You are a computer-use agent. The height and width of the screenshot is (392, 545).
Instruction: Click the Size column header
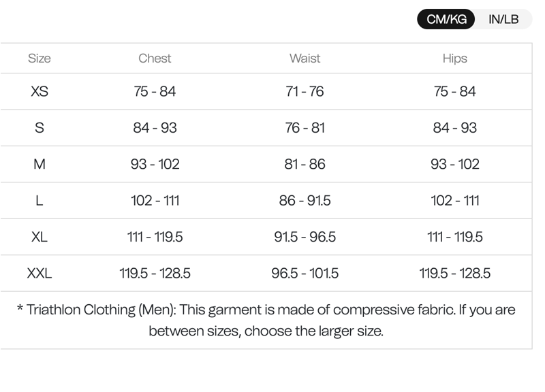pyautogui.click(x=40, y=59)
